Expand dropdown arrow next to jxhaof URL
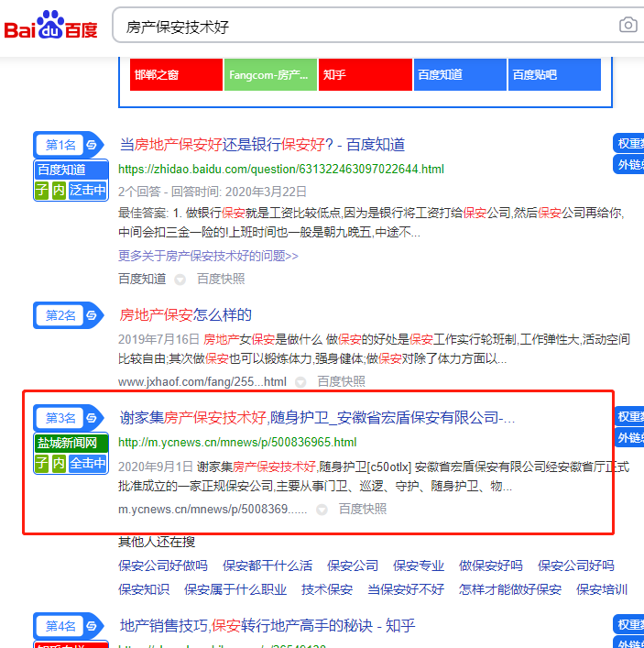This screenshot has width=644, height=648. [300, 382]
